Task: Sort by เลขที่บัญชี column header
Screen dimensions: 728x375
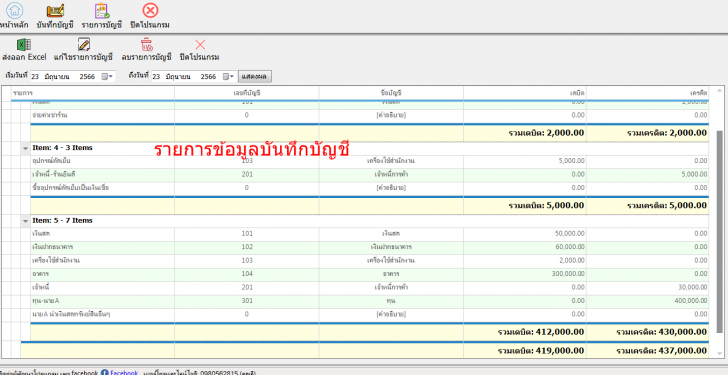Action: [x=247, y=93]
